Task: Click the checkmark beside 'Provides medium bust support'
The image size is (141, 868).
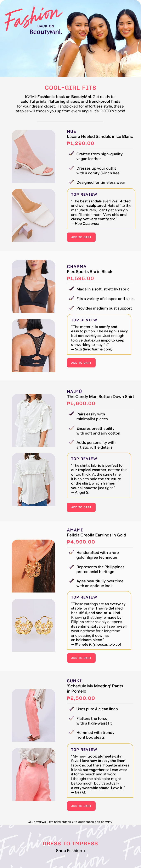Action: coord(71,308)
